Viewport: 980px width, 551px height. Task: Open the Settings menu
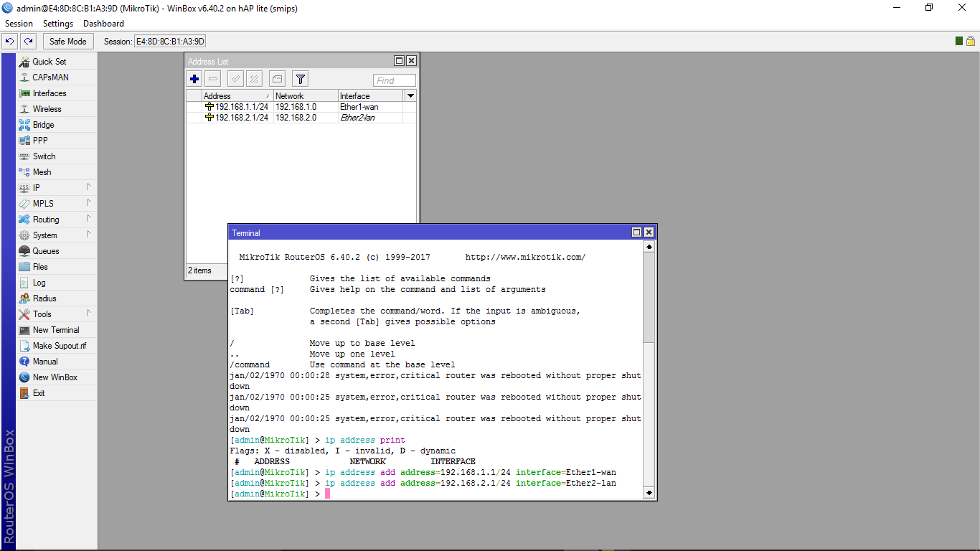point(58,24)
